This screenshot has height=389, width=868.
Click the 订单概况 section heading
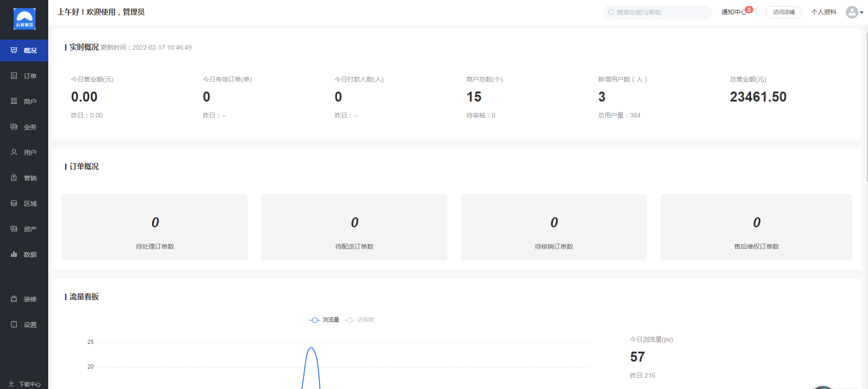[84, 167]
